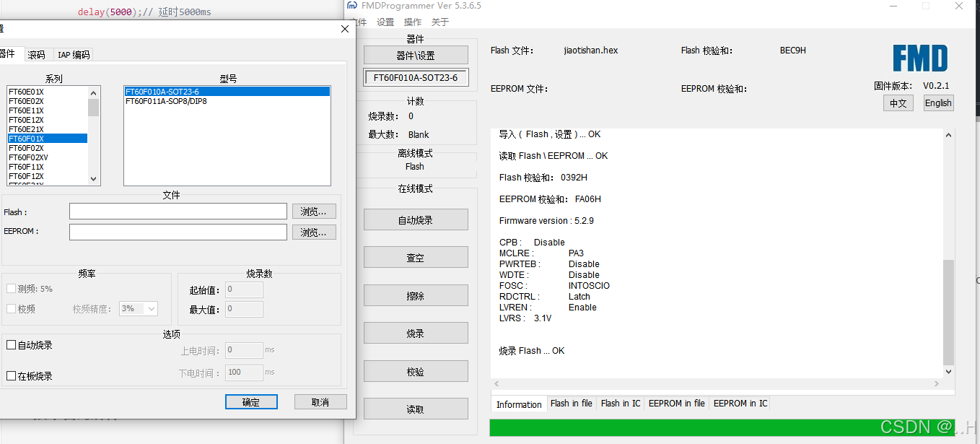Switch to the IAP 编码 tab

tap(74, 55)
